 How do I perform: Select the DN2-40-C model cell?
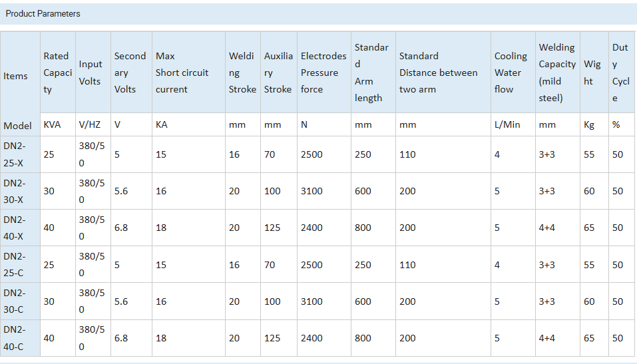pos(21,338)
